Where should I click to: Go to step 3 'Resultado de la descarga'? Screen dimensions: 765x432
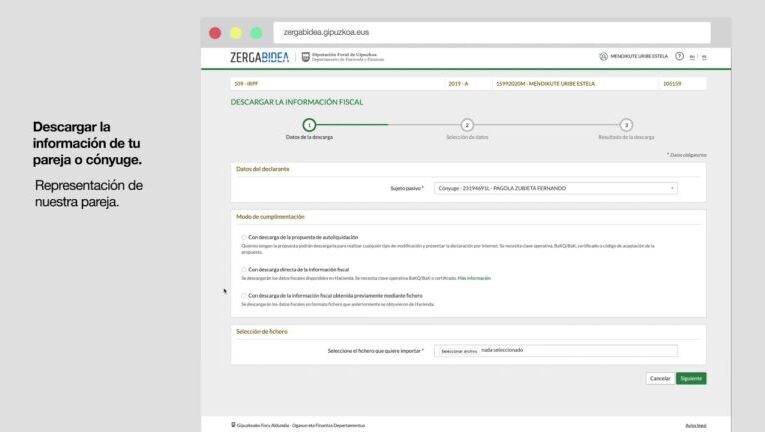(626, 125)
